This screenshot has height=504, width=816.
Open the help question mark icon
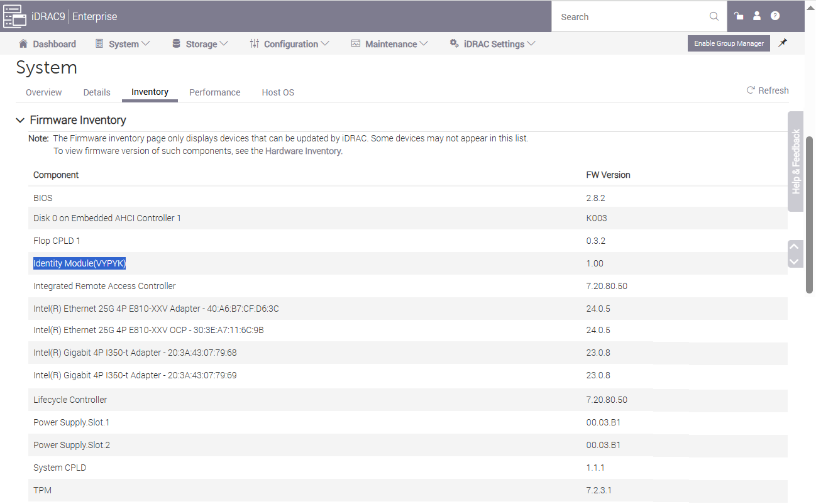point(775,16)
